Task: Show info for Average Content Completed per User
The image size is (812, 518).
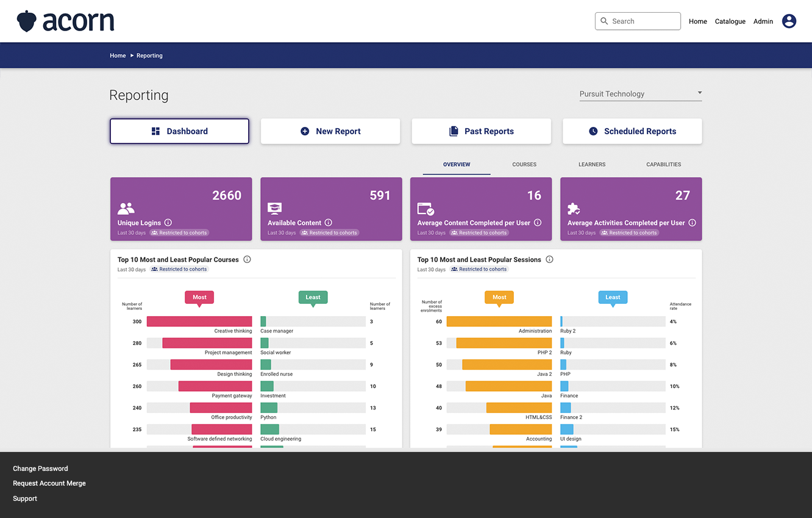Action: coord(538,223)
